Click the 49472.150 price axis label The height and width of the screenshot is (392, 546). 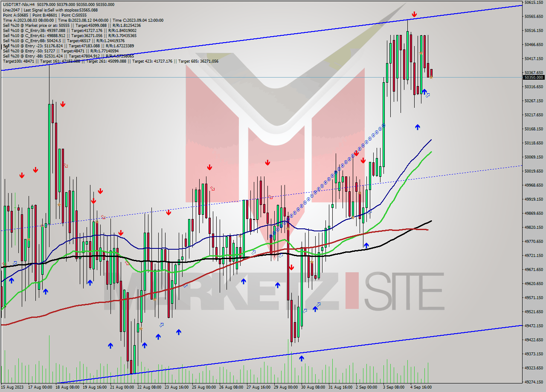tap(534, 326)
